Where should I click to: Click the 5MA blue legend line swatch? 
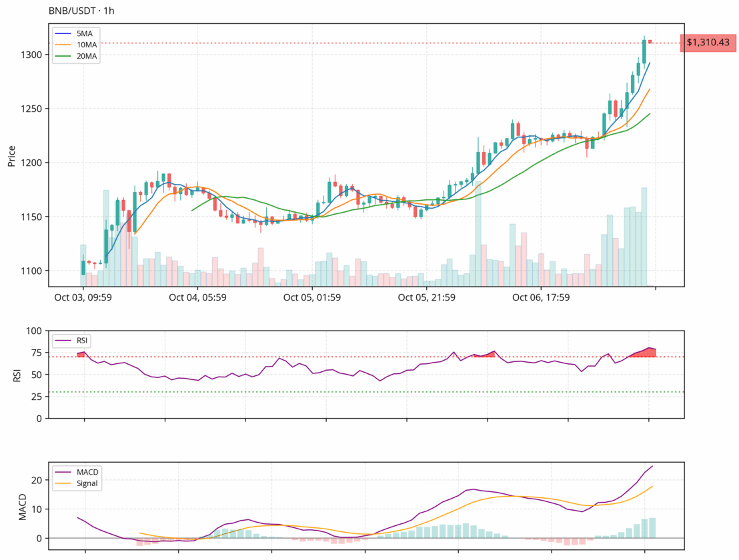coord(65,33)
